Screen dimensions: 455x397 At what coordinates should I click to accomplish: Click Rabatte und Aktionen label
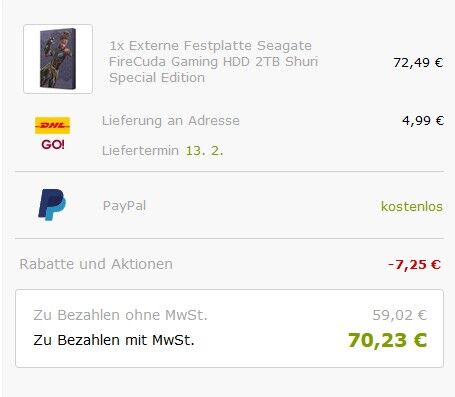tap(96, 264)
